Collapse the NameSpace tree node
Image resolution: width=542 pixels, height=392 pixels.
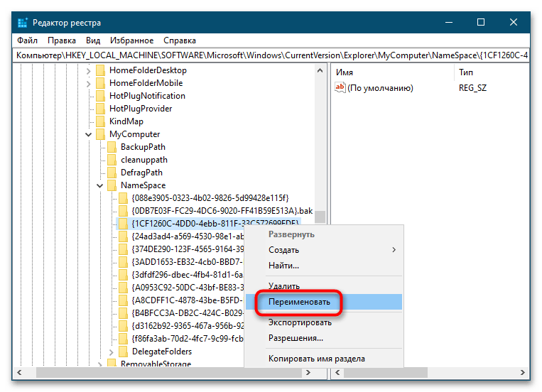(x=100, y=185)
